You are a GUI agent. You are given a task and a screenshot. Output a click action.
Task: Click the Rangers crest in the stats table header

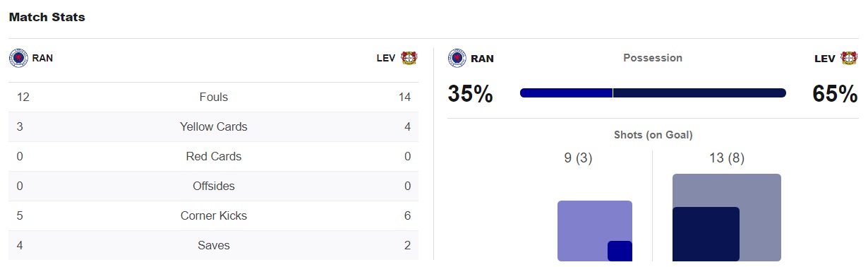[x=18, y=58]
